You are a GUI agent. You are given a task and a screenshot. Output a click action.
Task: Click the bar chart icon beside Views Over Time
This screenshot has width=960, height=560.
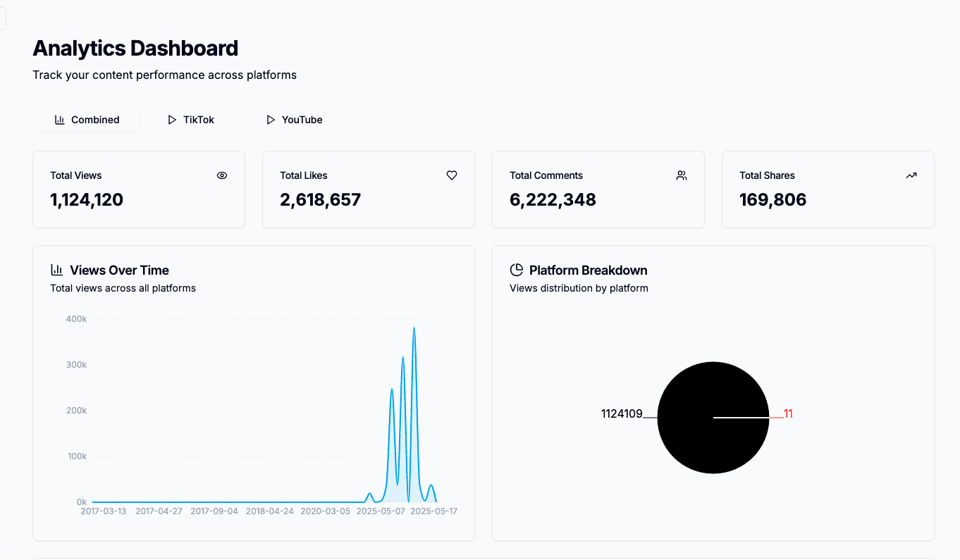57,270
